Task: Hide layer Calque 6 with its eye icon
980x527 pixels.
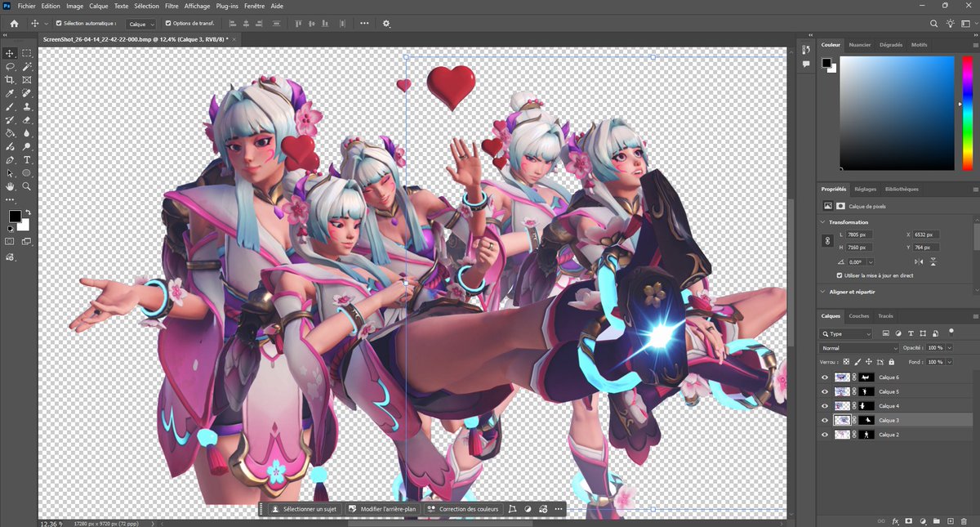Action: (825, 377)
